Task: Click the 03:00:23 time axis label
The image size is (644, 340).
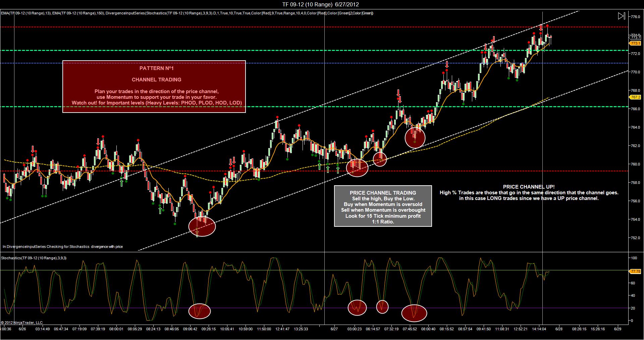Action: (x=355, y=329)
